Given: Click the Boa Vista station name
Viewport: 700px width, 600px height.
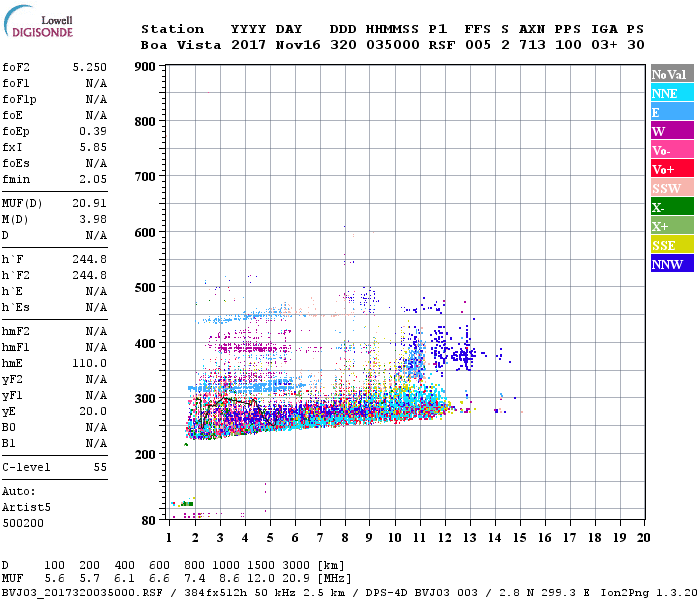Looking at the screenshot, I should coord(181,45).
